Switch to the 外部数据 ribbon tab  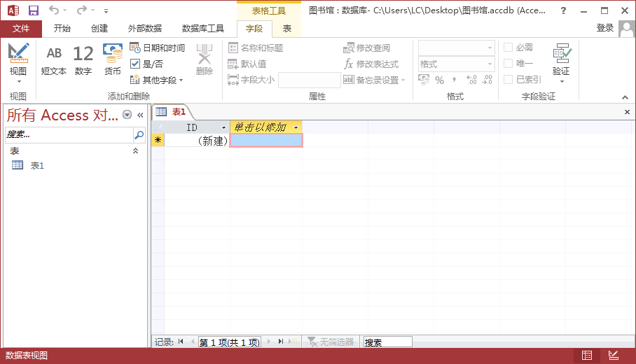145,29
